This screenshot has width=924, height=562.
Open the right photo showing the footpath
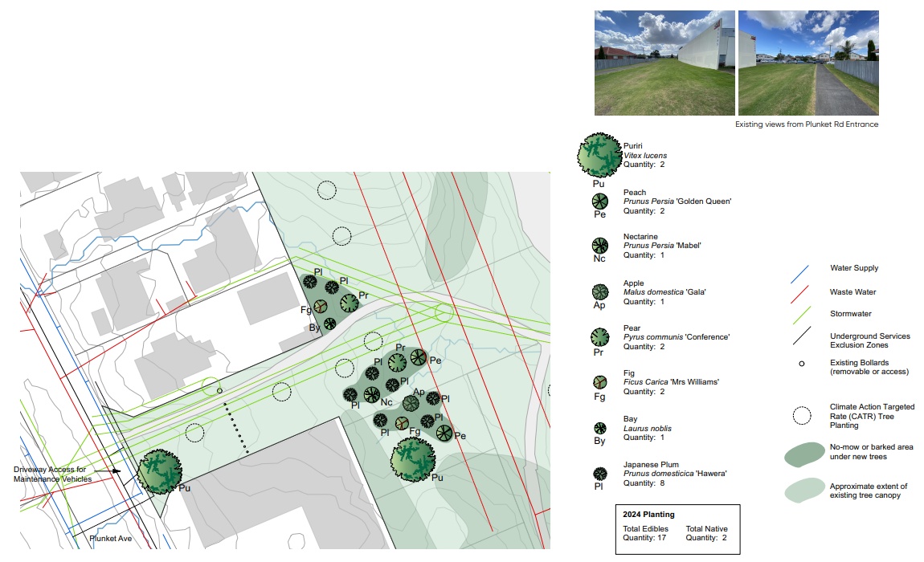pos(807,63)
